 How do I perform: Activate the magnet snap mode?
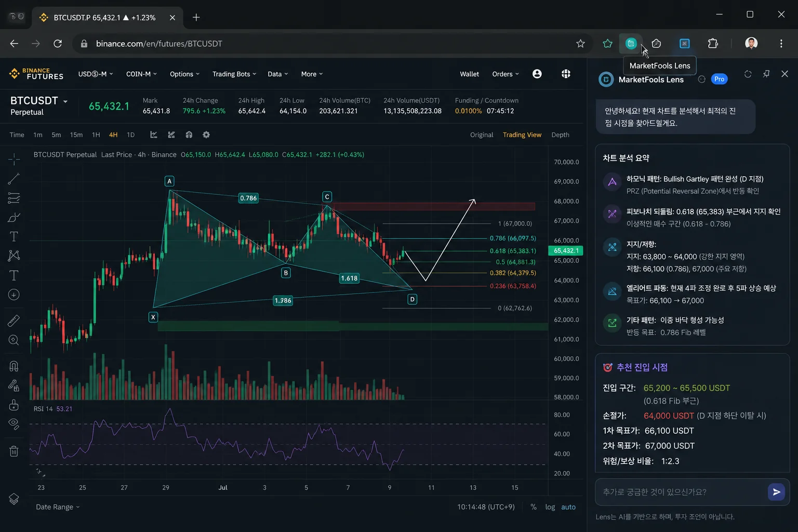click(x=14, y=366)
